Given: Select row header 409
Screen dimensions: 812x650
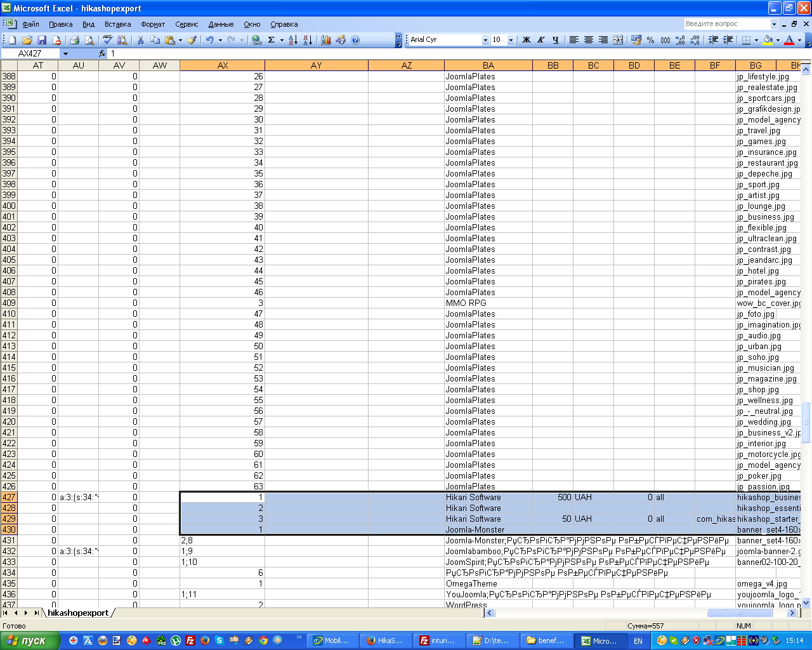Looking at the screenshot, I should coord(9,303).
